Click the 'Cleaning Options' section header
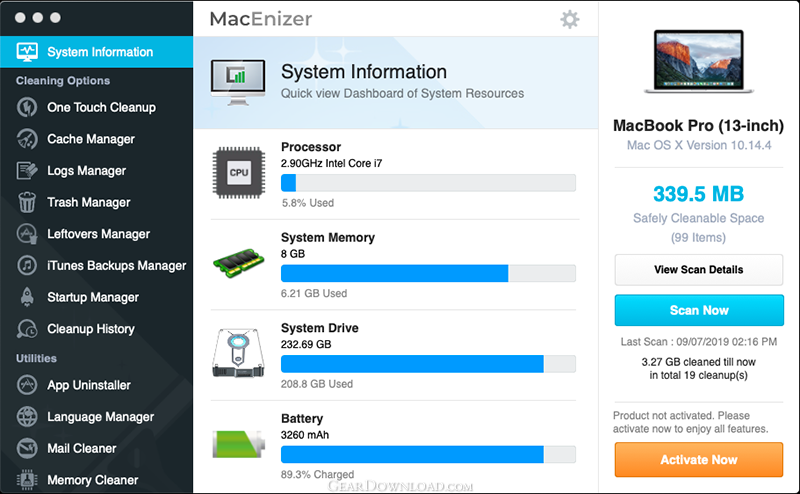This screenshot has height=494, width=800. pos(63,81)
